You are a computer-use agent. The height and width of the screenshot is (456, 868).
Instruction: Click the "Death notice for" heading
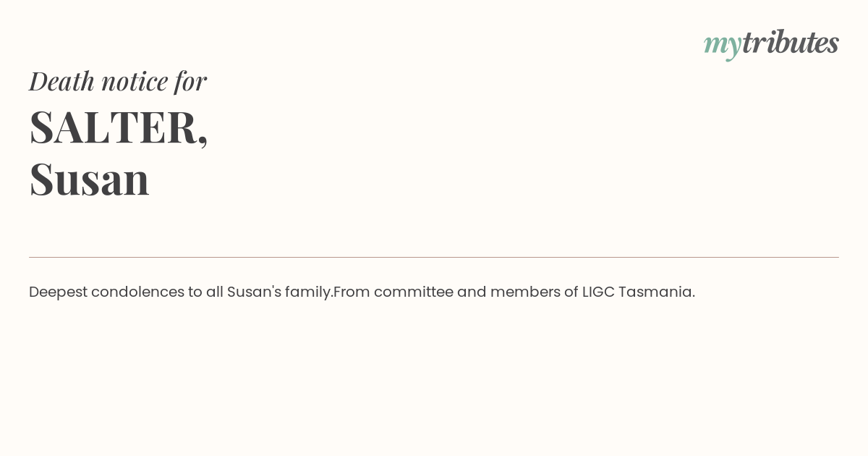(118, 81)
